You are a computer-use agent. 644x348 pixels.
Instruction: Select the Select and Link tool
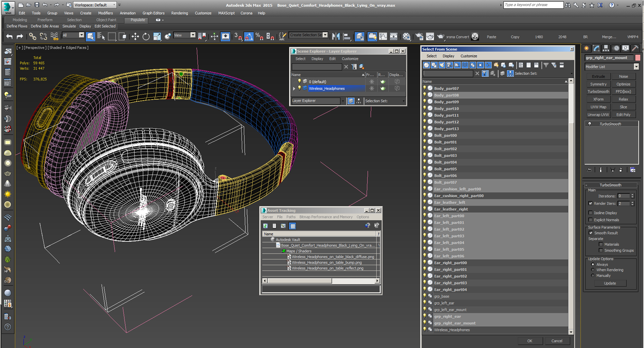(33, 37)
